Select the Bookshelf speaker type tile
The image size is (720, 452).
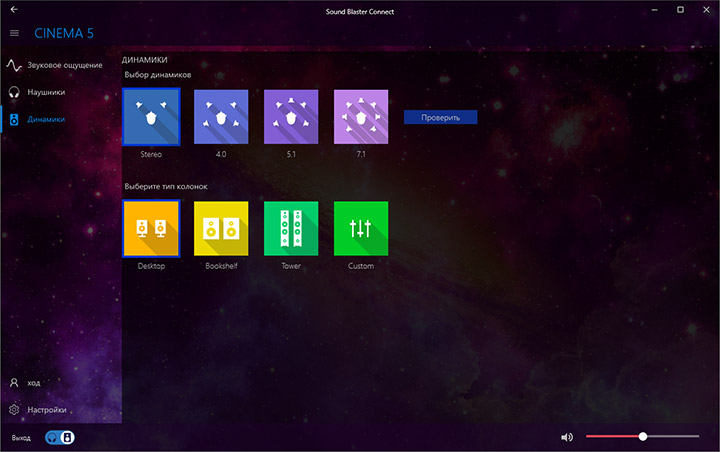coord(221,228)
